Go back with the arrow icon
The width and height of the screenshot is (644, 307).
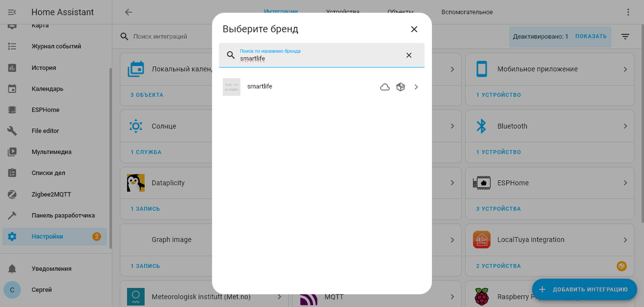click(x=128, y=12)
